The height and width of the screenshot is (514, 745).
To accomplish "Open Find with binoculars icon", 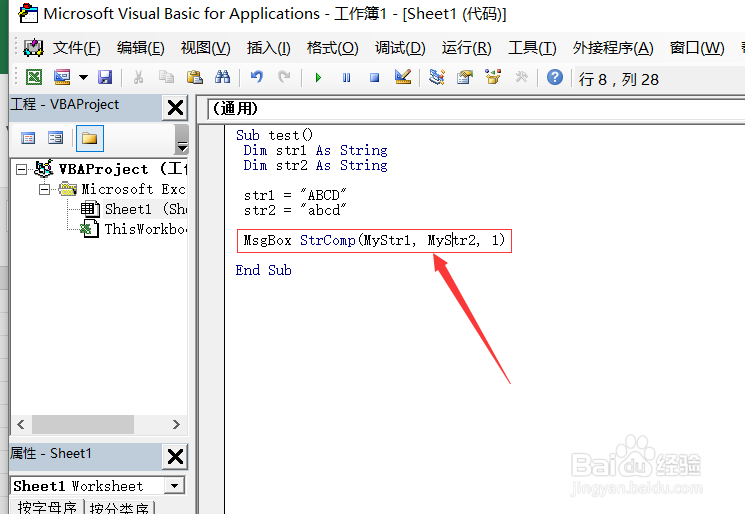I will [222, 77].
